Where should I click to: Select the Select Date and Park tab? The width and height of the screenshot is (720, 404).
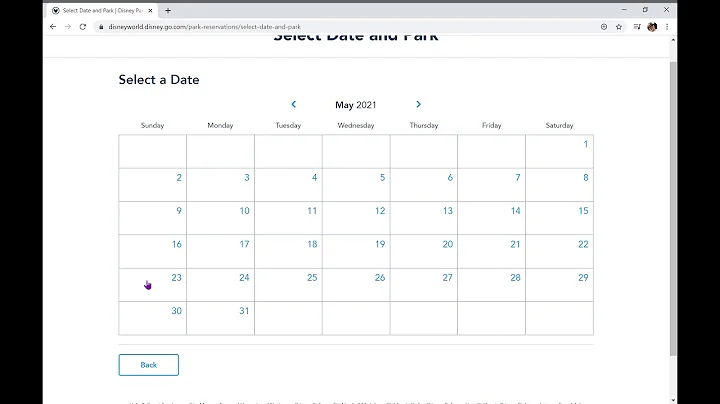(x=103, y=10)
